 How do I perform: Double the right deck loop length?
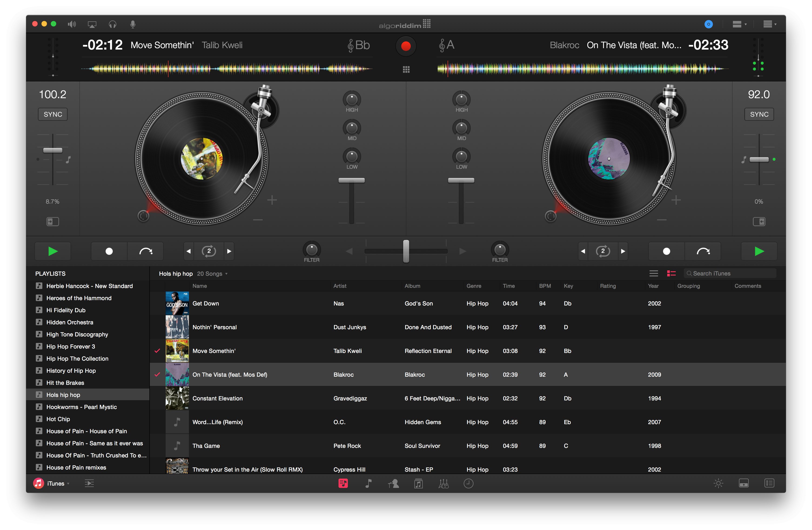tap(623, 252)
